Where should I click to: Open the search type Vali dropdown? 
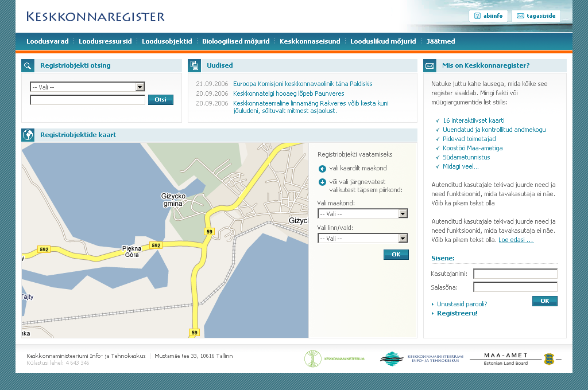pos(87,87)
